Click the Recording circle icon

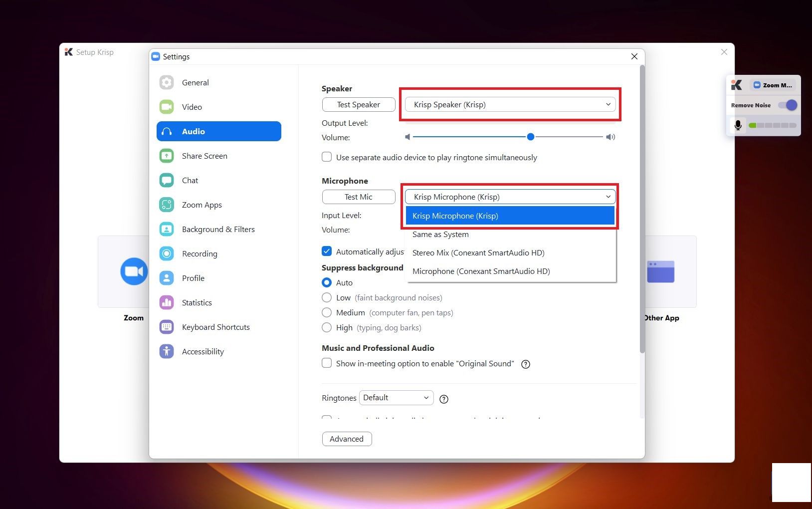click(x=167, y=254)
